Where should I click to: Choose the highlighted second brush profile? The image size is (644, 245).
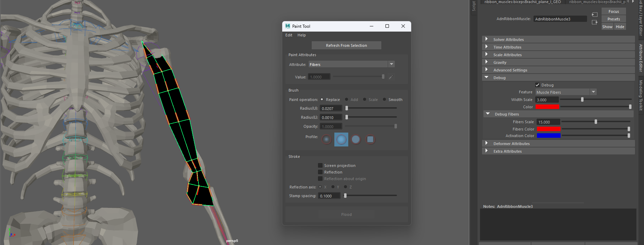tap(341, 140)
